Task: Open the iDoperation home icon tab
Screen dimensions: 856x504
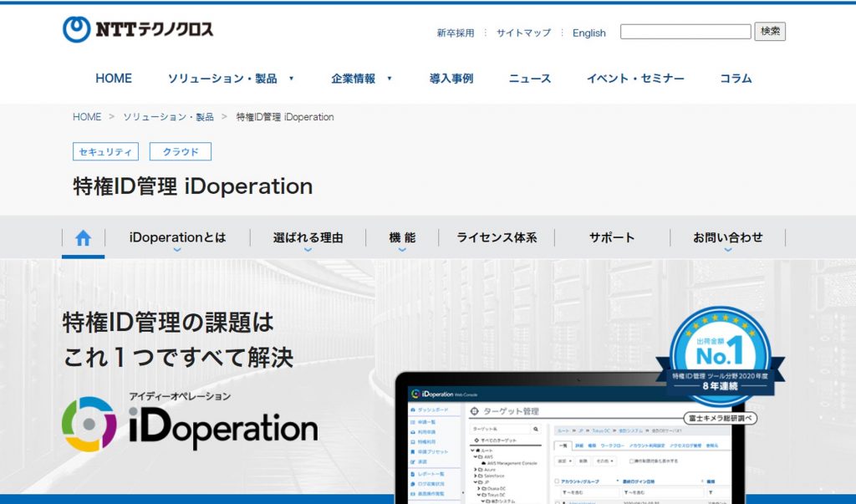Action: [x=83, y=237]
